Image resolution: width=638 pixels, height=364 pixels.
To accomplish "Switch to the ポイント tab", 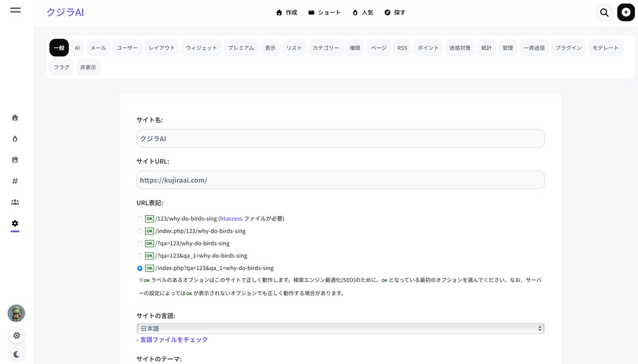I will tap(428, 48).
